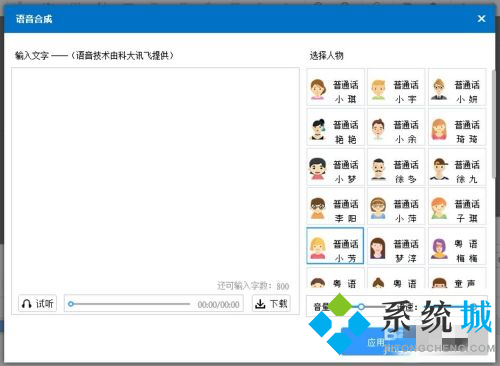
Task: Choose the 普通话 小余 voice character
Action: [396, 127]
